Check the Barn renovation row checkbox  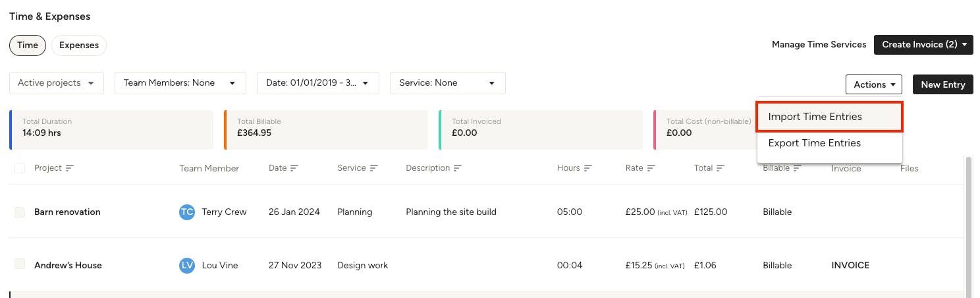click(20, 212)
